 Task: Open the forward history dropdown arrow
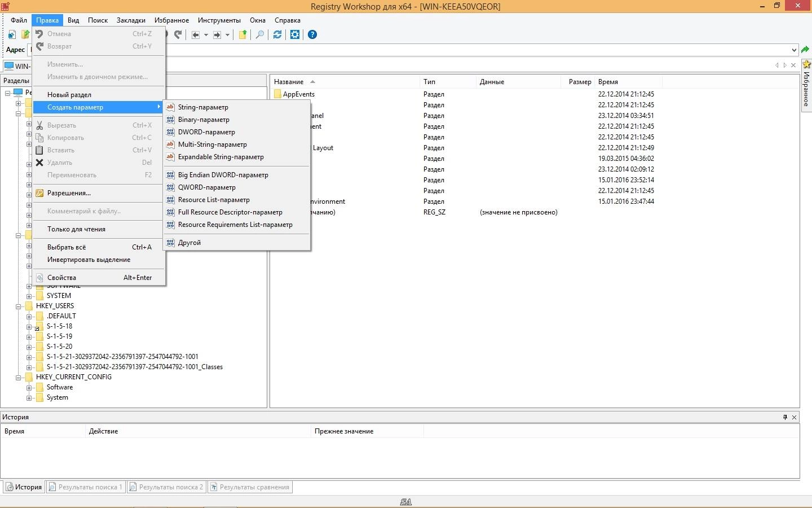click(227, 35)
